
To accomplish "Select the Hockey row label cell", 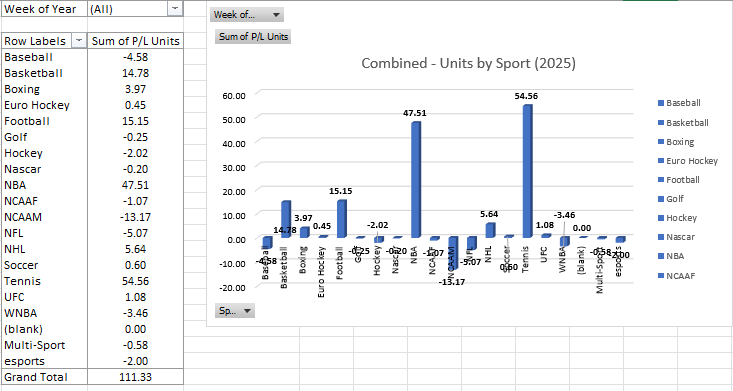I will 44,153.
